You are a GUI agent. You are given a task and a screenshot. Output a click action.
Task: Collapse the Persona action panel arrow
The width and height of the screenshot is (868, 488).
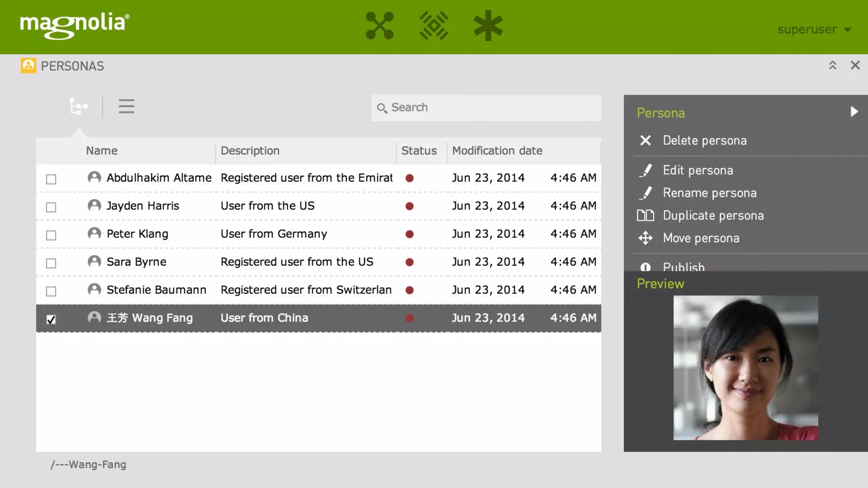click(854, 112)
